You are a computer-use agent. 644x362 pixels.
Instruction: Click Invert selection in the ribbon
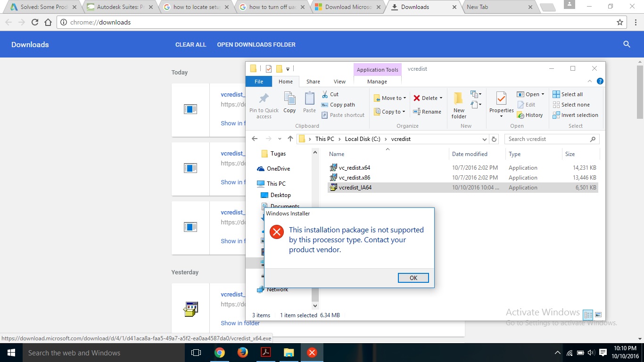pyautogui.click(x=575, y=115)
